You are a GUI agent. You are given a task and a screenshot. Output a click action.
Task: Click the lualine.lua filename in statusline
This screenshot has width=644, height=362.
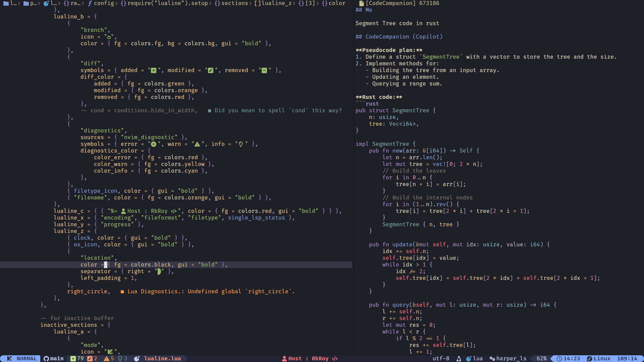coord(162,359)
